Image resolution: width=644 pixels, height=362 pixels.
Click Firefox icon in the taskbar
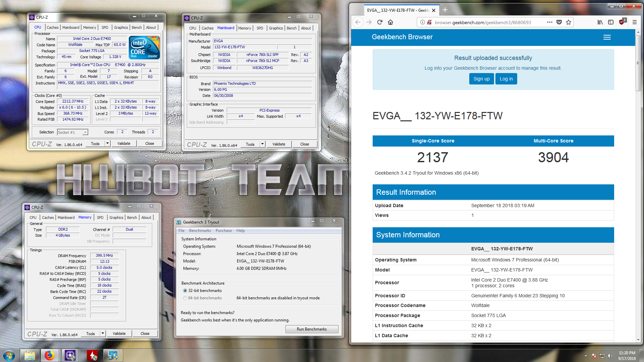50,355
